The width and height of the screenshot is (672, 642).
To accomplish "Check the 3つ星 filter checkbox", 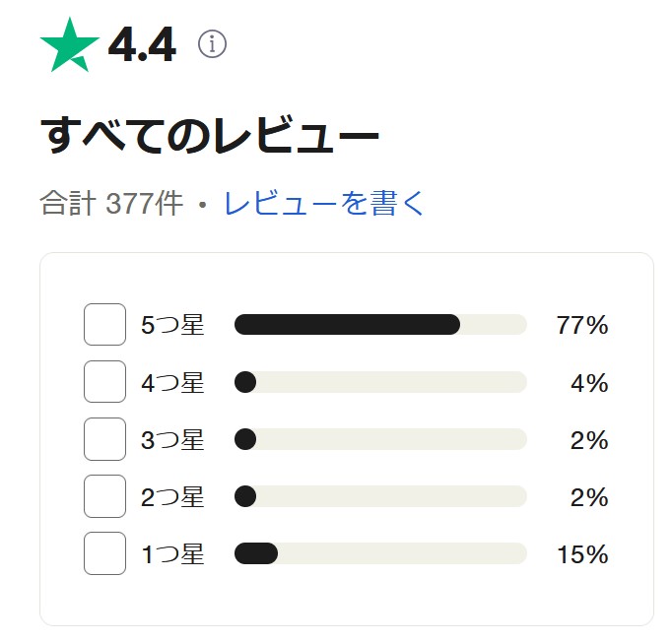I will pos(105,439).
